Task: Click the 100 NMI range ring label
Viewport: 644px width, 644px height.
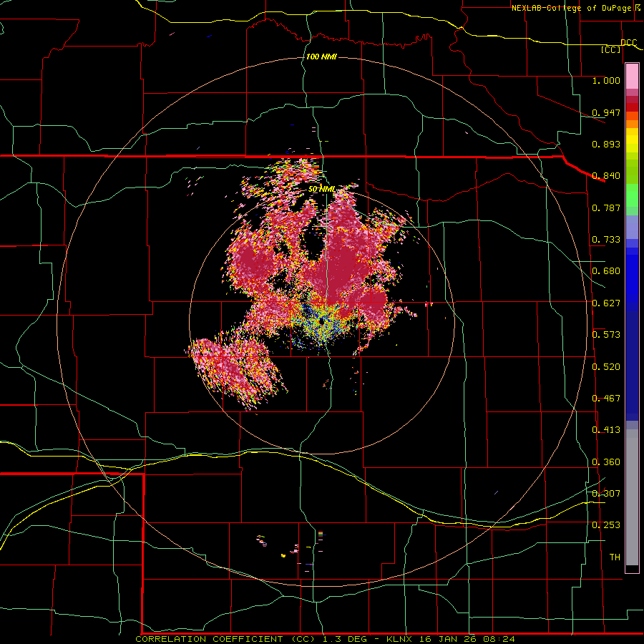Action: tap(321, 57)
